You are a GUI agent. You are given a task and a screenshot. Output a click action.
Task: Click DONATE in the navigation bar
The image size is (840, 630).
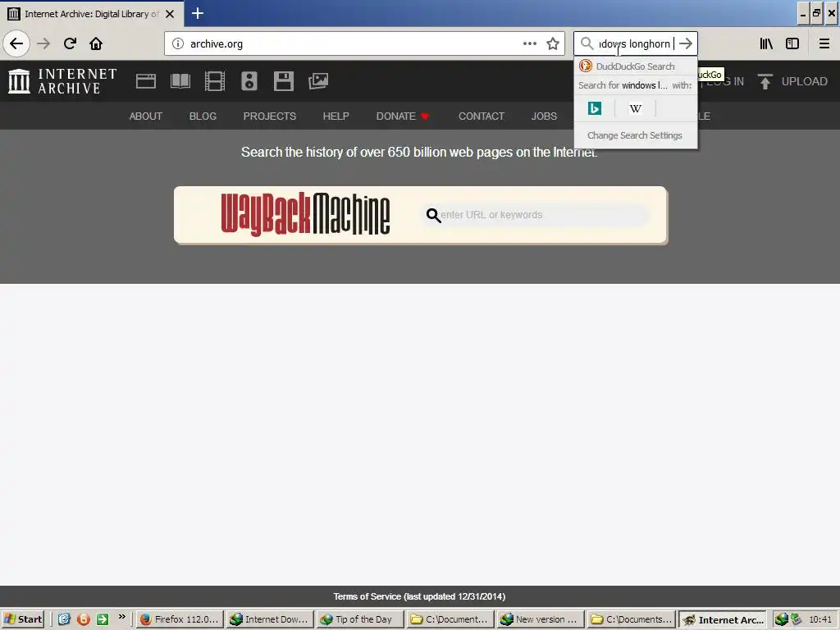tap(402, 116)
